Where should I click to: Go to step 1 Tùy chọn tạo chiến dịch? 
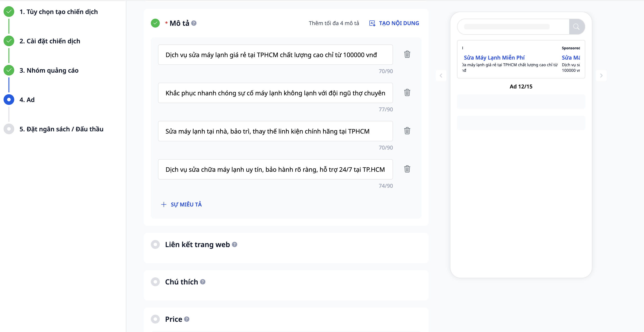59,12
